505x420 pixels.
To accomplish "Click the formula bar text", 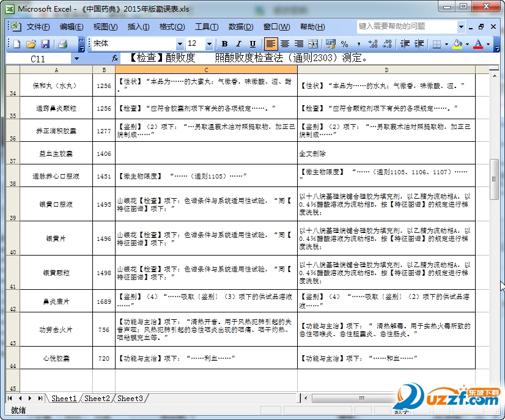I will click(249, 58).
